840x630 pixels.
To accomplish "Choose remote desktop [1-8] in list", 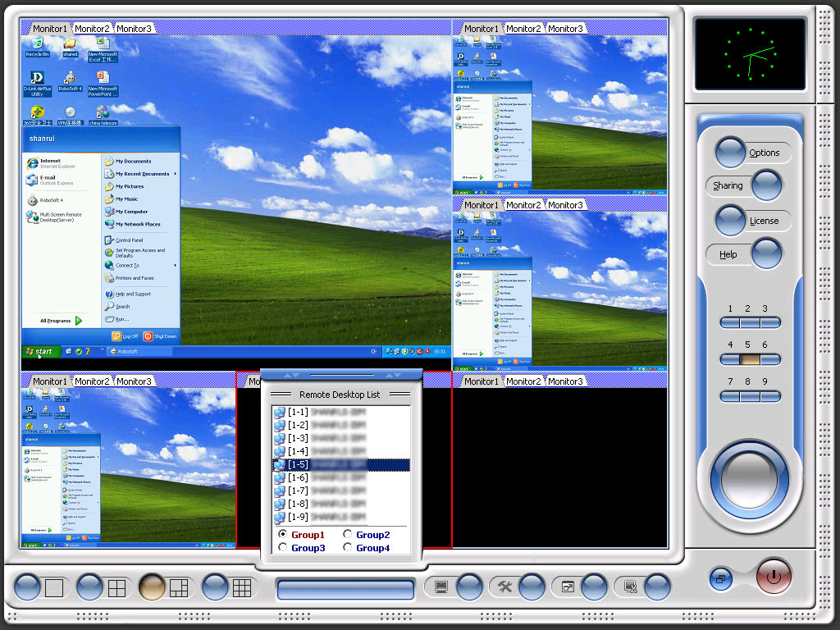I will [x=341, y=504].
